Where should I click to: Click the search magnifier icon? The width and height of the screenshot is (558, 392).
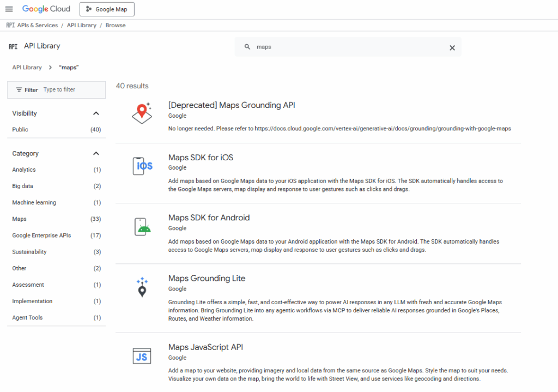(x=247, y=47)
